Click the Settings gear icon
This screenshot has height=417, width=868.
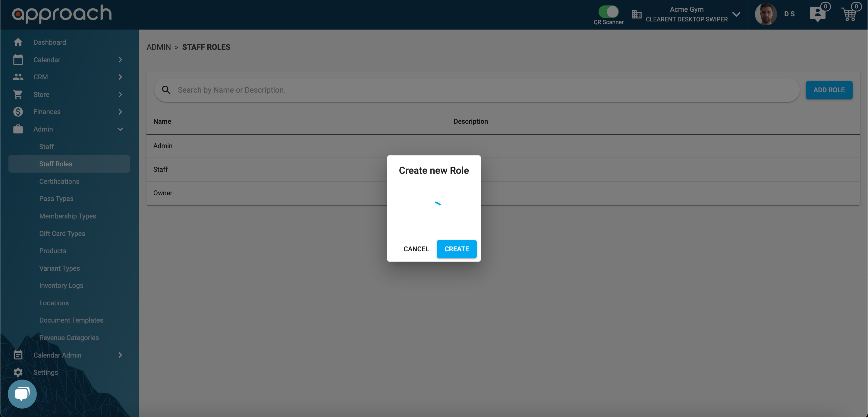tap(18, 372)
